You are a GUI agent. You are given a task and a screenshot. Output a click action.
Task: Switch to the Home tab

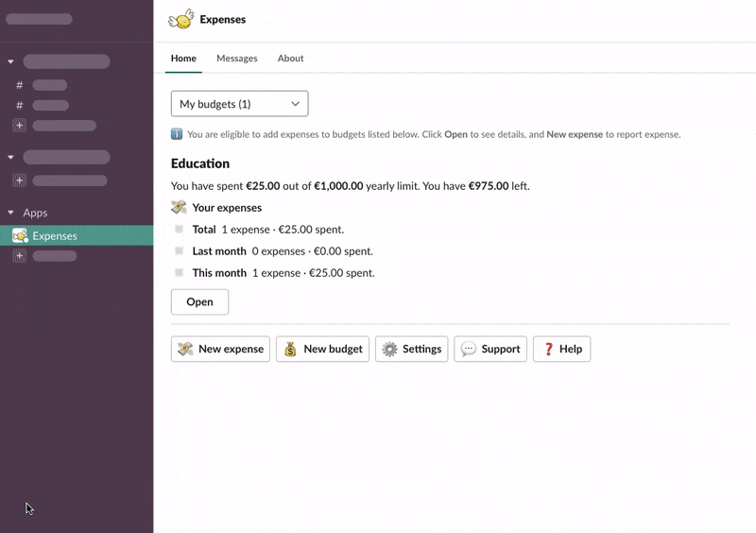[183, 59]
